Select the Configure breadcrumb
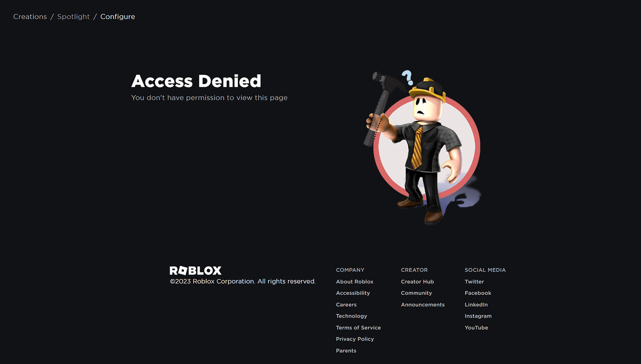 click(x=118, y=17)
